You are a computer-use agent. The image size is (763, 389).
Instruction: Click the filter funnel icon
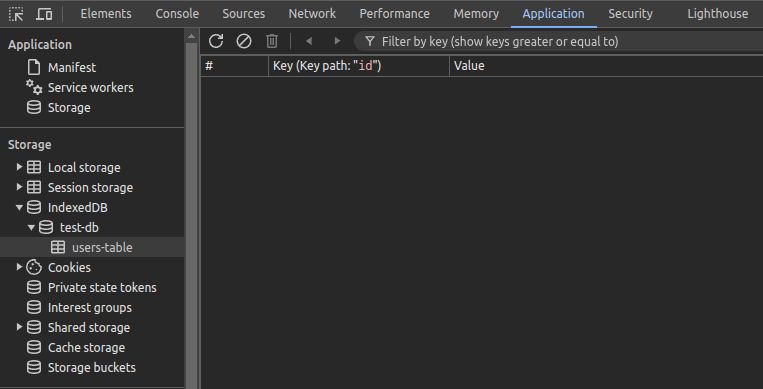[x=370, y=41]
